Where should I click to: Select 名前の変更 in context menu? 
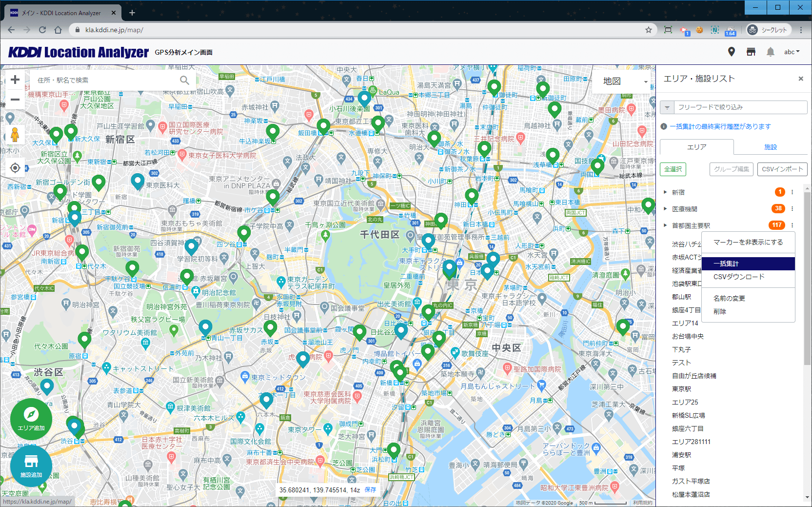pyautogui.click(x=748, y=298)
